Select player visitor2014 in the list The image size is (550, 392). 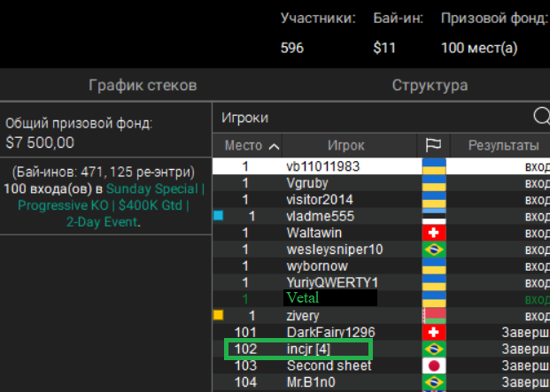click(x=320, y=199)
